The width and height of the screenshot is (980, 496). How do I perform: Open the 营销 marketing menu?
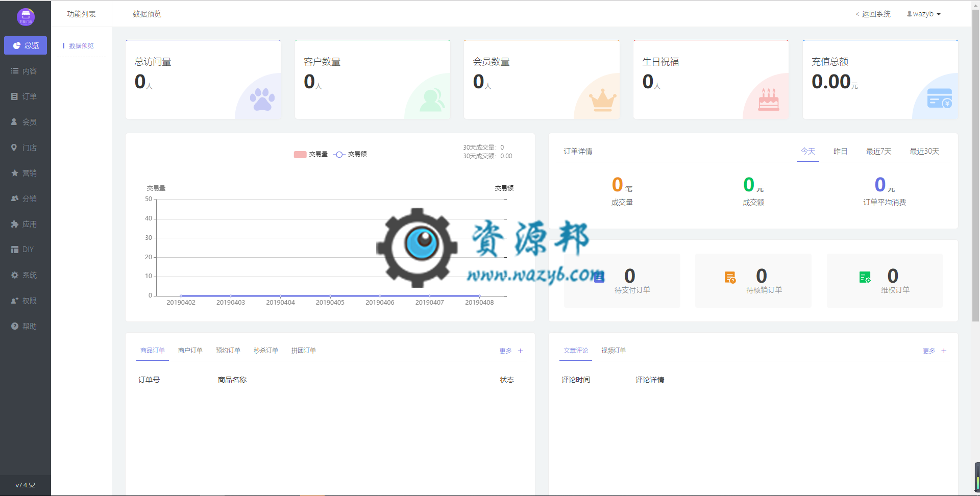[x=26, y=173]
